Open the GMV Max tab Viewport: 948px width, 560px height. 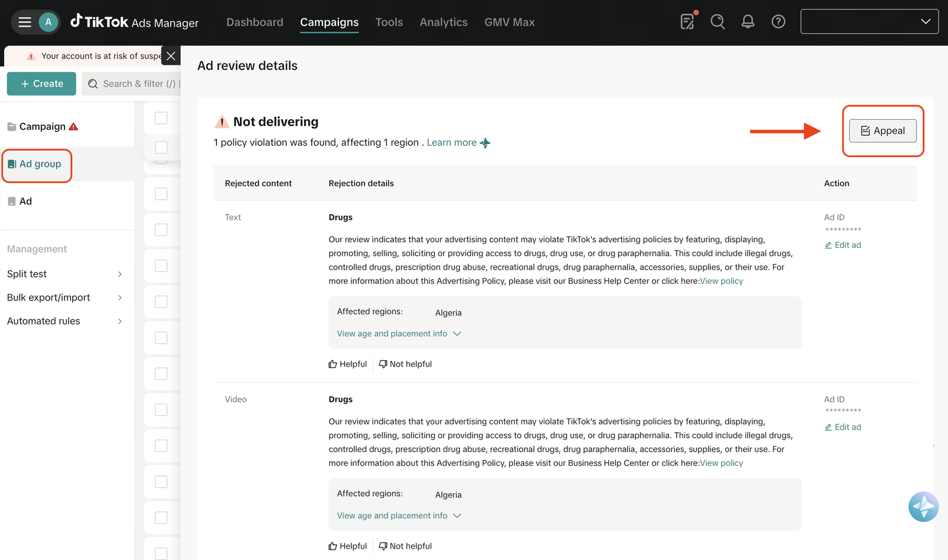pyautogui.click(x=510, y=23)
